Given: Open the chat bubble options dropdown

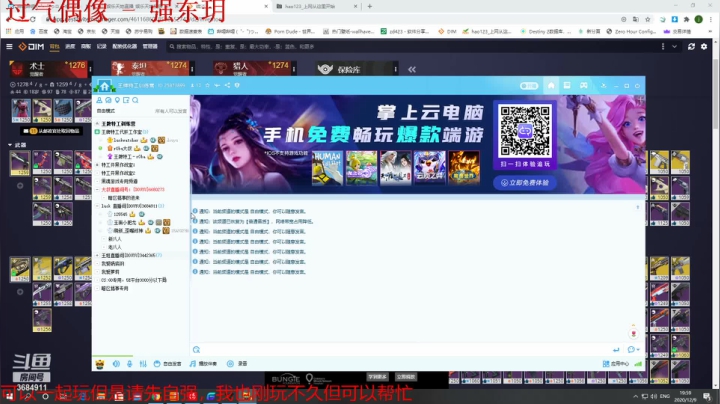Looking at the screenshot, I should point(633,350).
